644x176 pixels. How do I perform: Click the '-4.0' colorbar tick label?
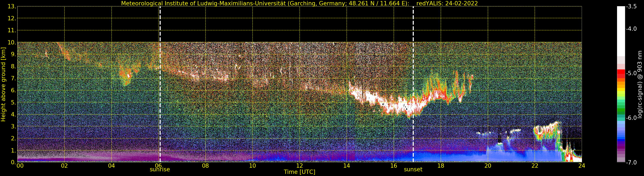click(x=631, y=29)
